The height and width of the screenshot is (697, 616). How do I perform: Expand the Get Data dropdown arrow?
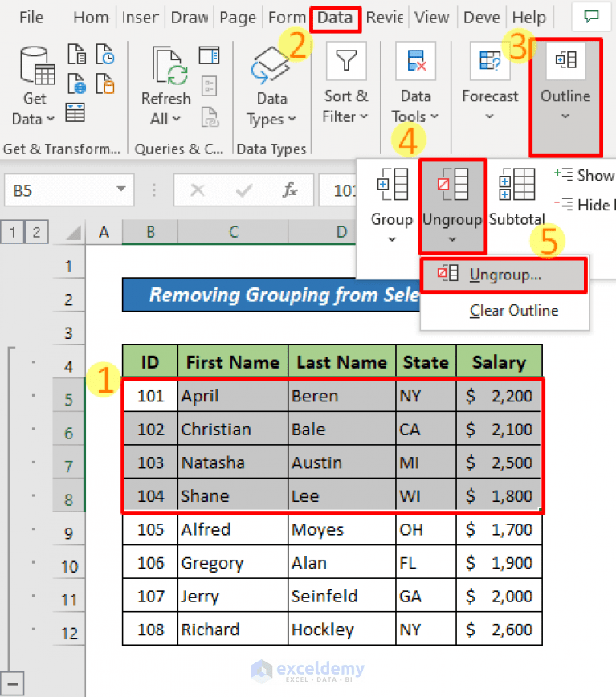[51, 119]
